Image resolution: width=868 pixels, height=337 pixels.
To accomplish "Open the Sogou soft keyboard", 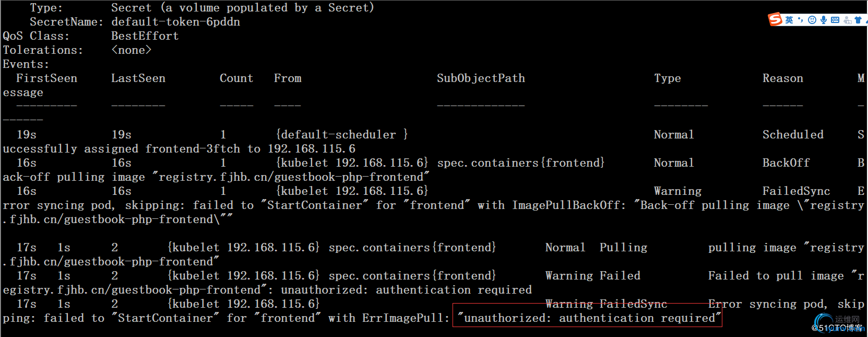I will pos(835,20).
